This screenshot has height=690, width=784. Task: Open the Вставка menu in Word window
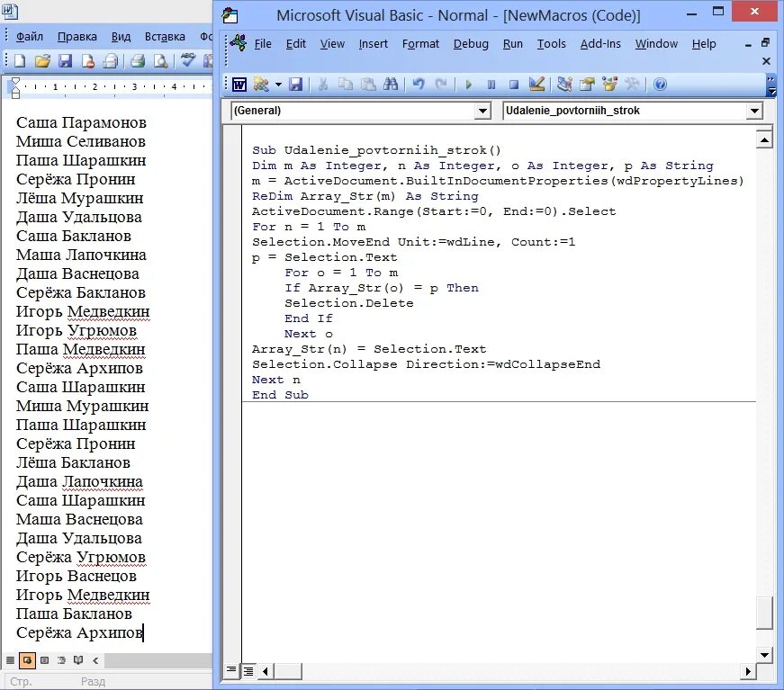click(165, 37)
